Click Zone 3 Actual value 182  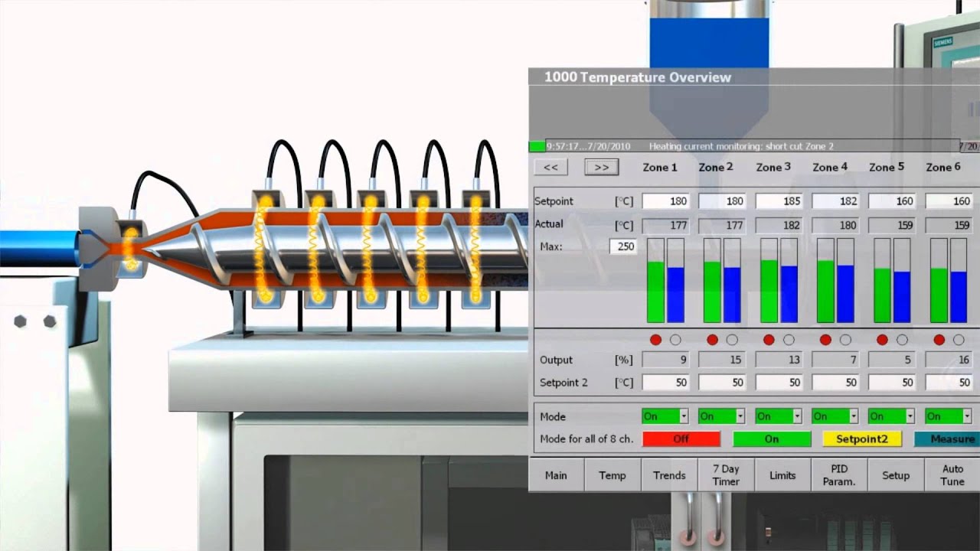[779, 225]
